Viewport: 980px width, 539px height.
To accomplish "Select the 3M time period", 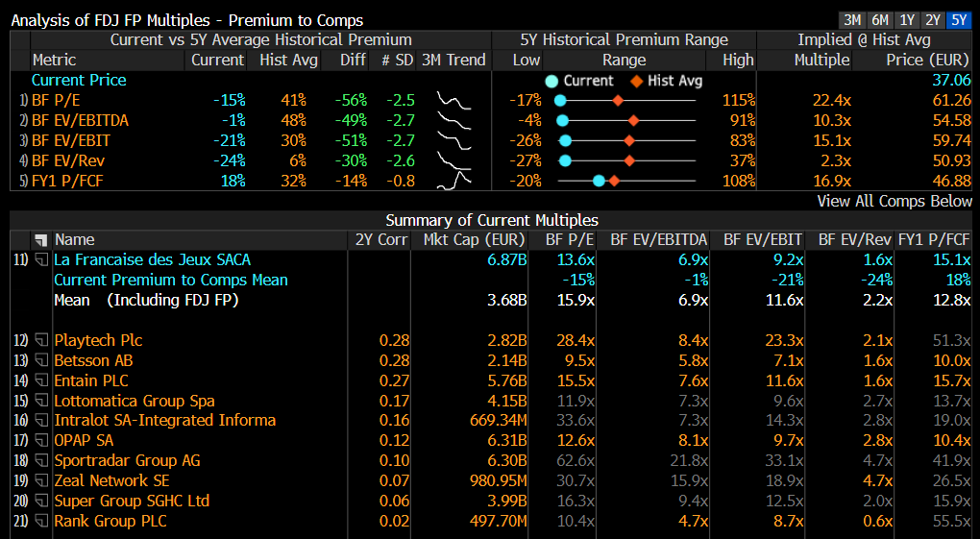I will 852,20.
